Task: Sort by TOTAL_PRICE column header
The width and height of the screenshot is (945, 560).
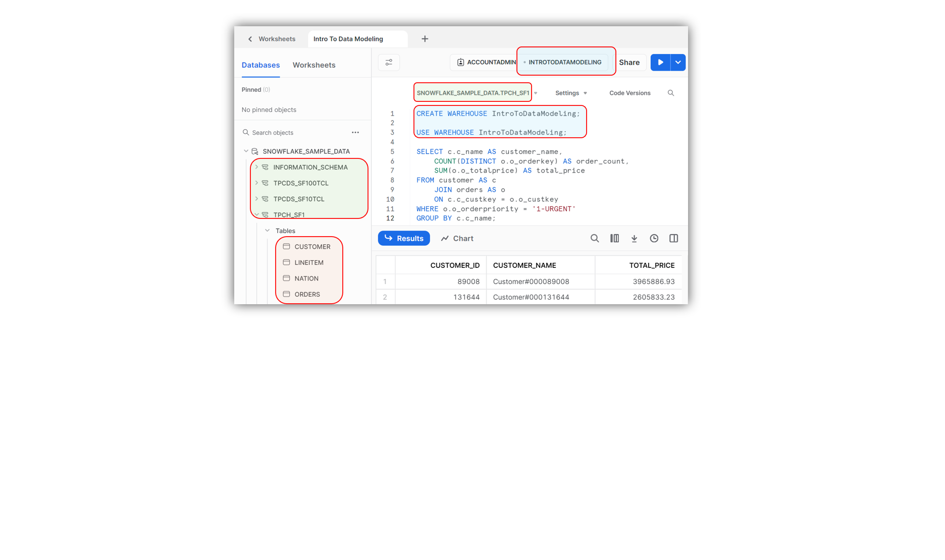Action: click(638, 265)
